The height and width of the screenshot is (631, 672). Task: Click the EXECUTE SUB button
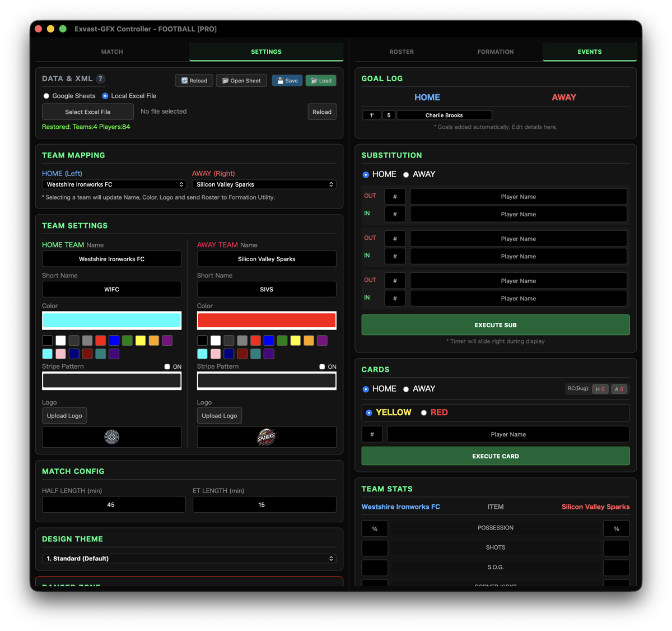click(x=496, y=325)
